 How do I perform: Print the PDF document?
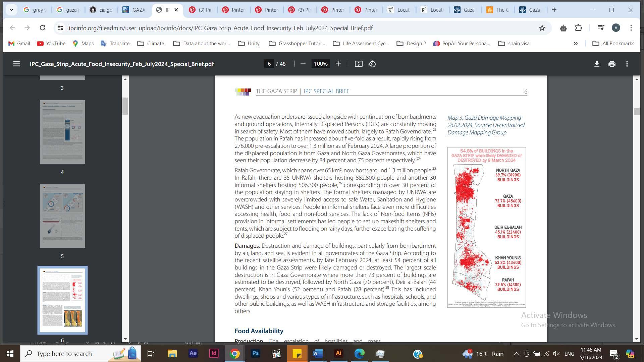(x=612, y=64)
